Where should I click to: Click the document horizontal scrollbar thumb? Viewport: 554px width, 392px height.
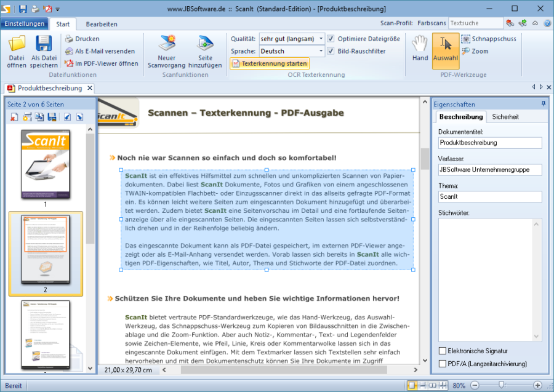(x=284, y=370)
